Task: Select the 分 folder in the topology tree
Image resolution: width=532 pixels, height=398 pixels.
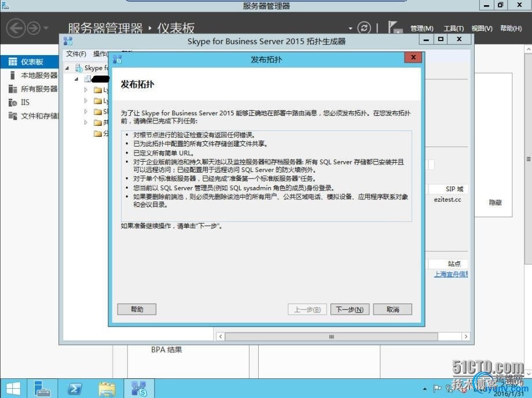Action: pyautogui.click(x=101, y=133)
